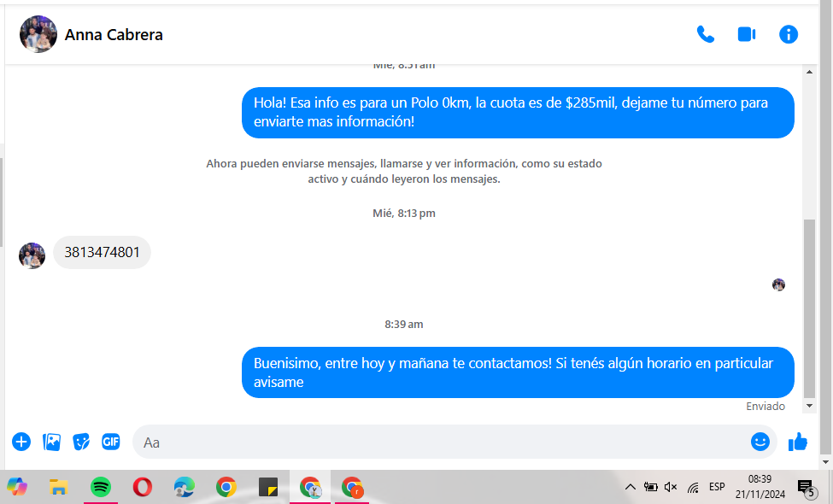Start a voice call with Anna Cabrera
The height and width of the screenshot is (504, 833).
tap(705, 34)
